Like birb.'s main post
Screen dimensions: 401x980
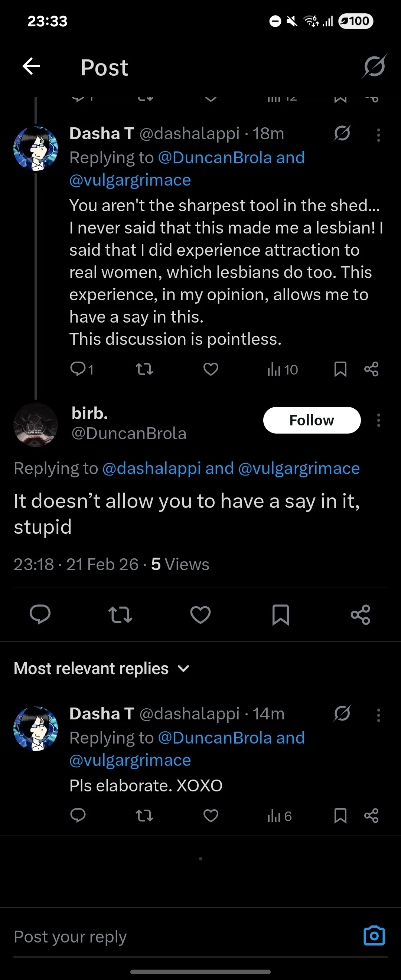200,615
